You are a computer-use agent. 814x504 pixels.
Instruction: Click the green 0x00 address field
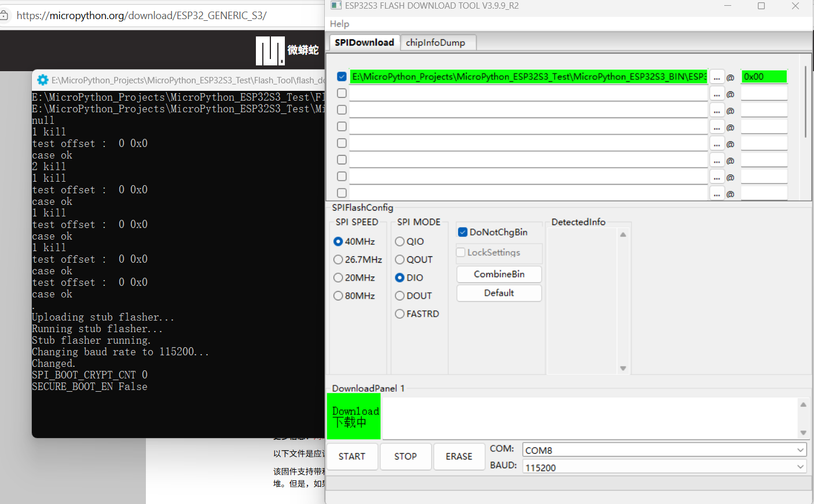coord(764,76)
